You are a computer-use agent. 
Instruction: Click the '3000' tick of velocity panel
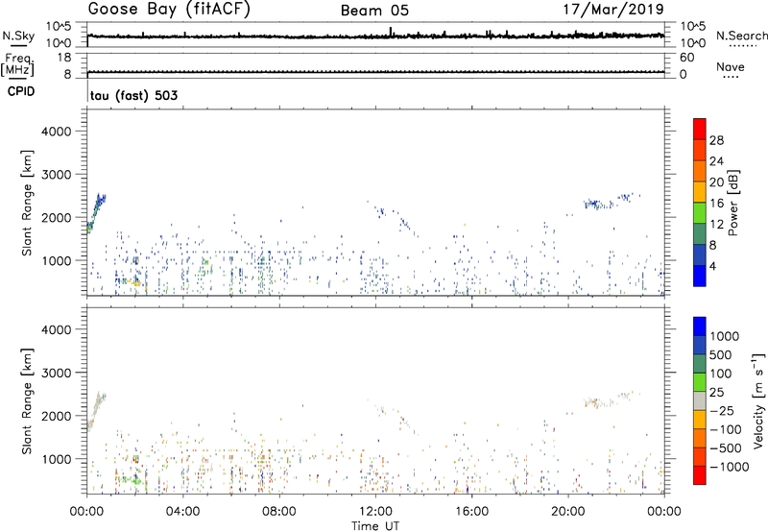click(x=56, y=373)
